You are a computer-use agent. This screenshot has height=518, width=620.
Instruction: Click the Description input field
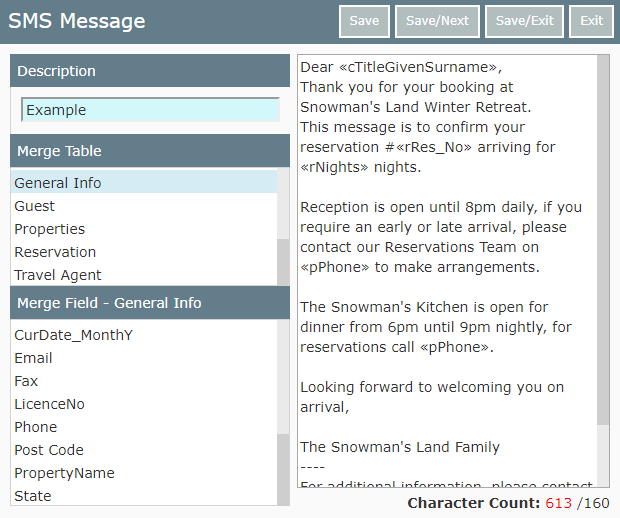150,110
